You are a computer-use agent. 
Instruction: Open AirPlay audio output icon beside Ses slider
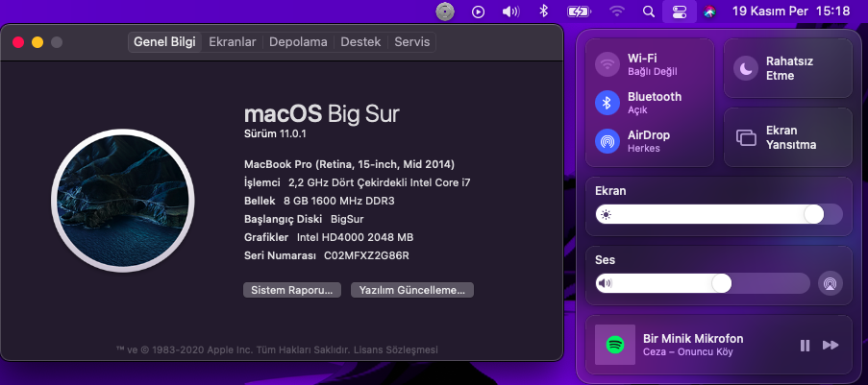(831, 283)
